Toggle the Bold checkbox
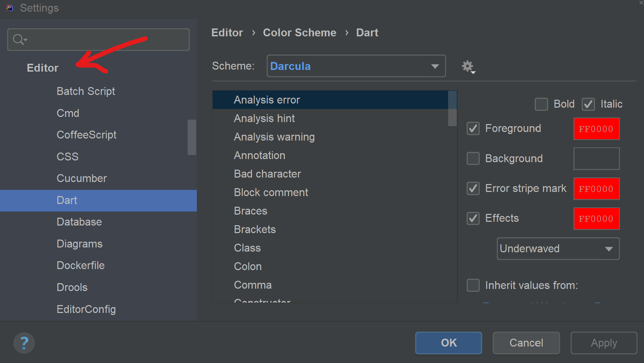Viewport: 644px width, 363px height. [x=541, y=104]
